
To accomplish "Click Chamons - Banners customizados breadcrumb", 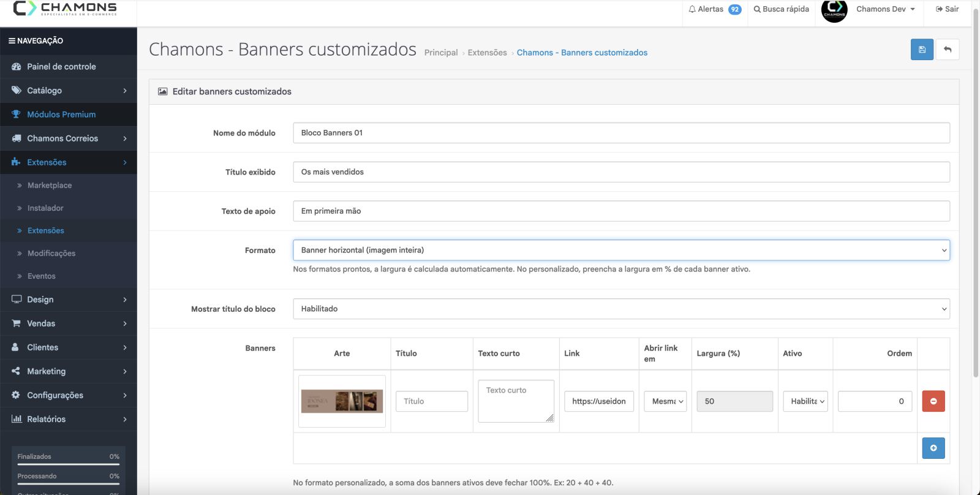I will (582, 53).
